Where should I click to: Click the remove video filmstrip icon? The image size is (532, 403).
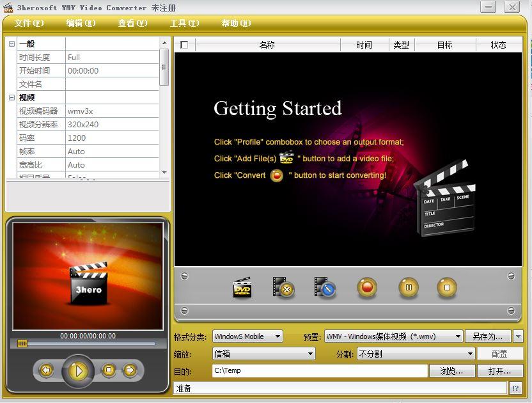click(283, 288)
